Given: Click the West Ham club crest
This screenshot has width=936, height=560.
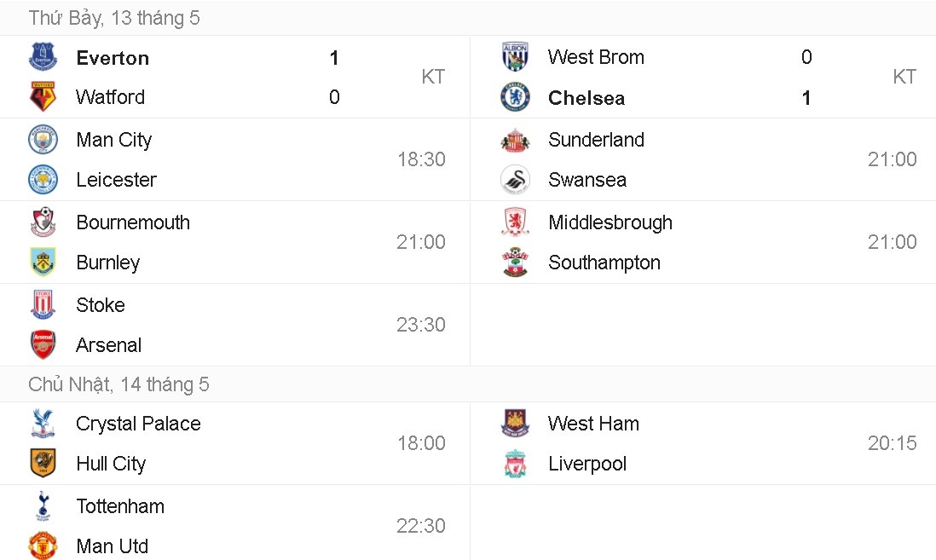Looking at the screenshot, I should (x=515, y=424).
